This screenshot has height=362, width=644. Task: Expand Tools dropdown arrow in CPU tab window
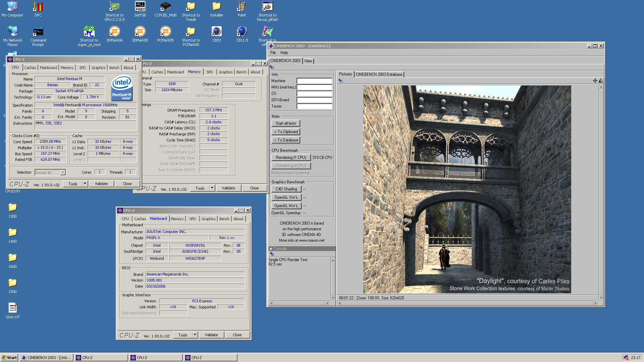click(85, 184)
